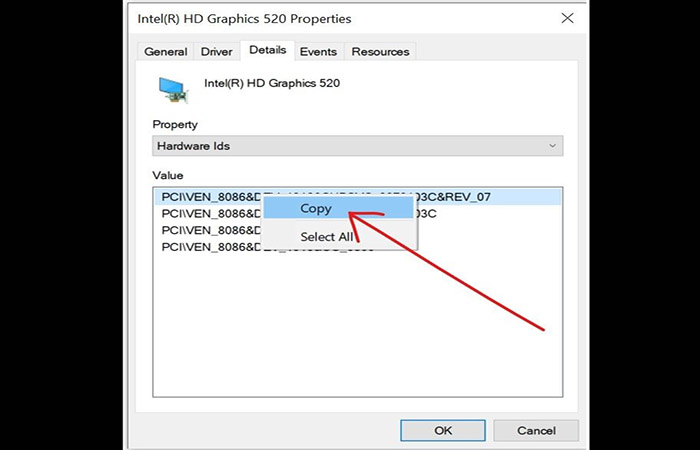Switch to the General tab

coord(166,52)
